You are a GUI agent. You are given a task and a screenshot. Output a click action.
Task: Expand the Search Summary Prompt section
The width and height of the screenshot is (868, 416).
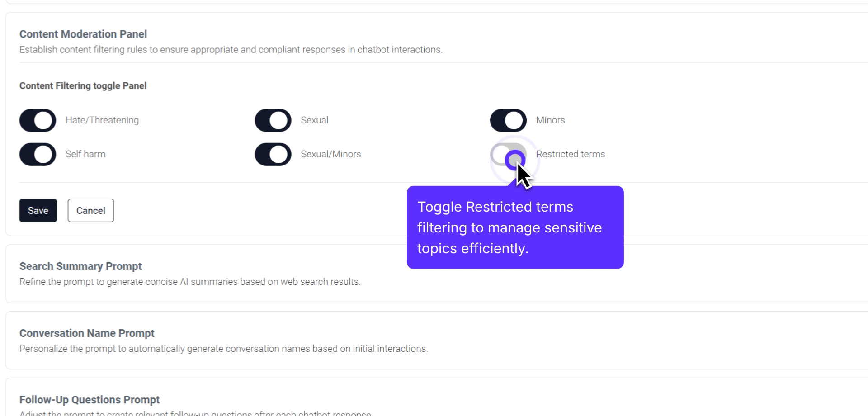80,266
